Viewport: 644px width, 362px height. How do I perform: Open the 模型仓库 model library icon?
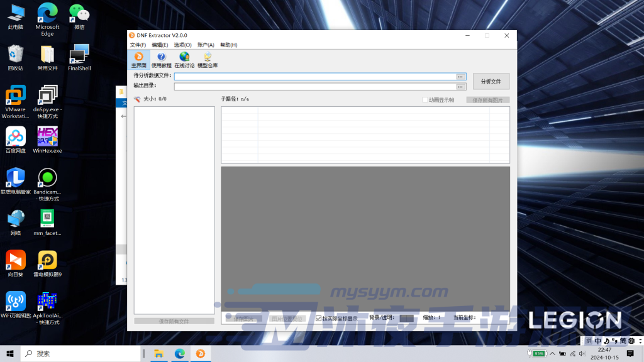[208, 60]
